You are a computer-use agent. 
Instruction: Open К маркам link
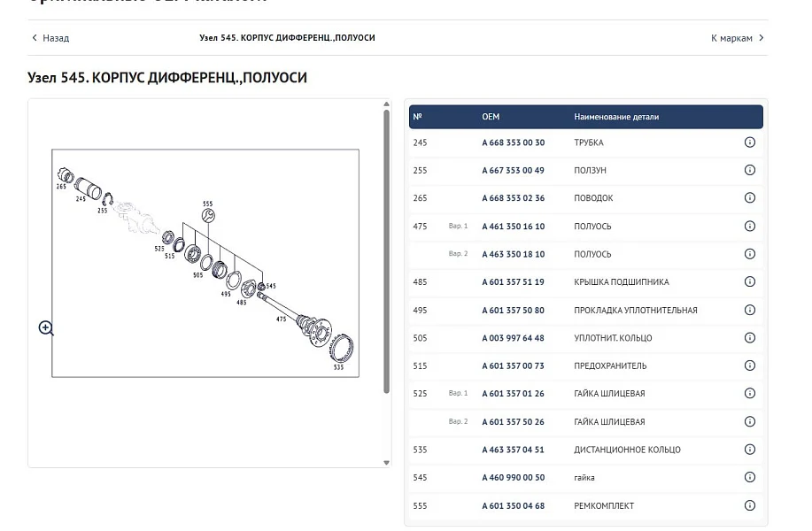(x=731, y=38)
